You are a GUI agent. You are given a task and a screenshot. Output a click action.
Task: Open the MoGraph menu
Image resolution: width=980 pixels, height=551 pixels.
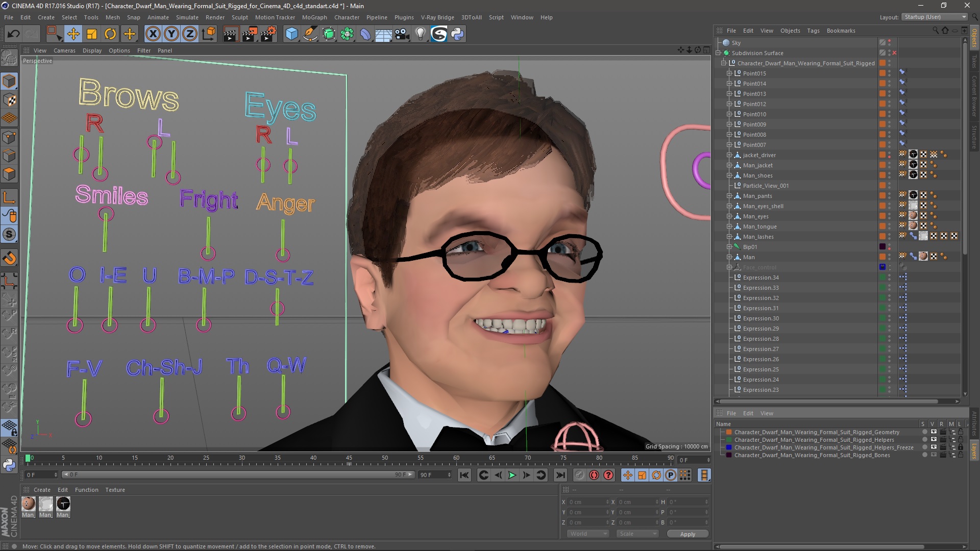click(x=314, y=17)
